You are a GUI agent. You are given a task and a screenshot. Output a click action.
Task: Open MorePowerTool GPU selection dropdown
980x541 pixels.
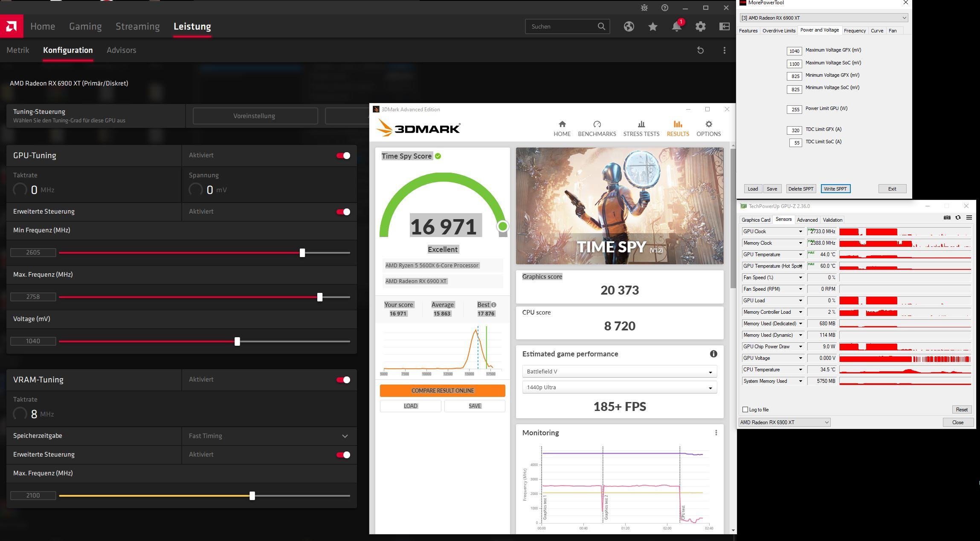[x=824, y=18]
